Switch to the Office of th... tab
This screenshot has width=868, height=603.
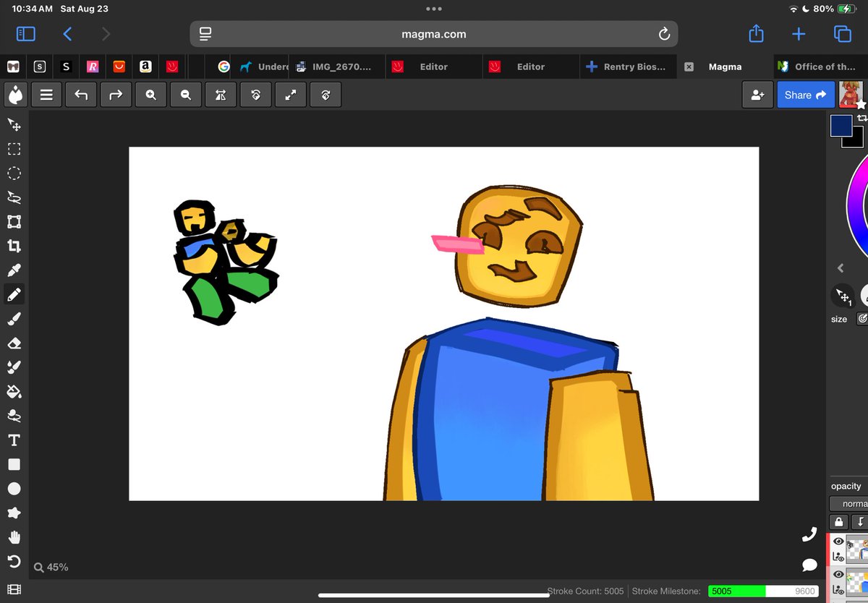pos(821,67)
